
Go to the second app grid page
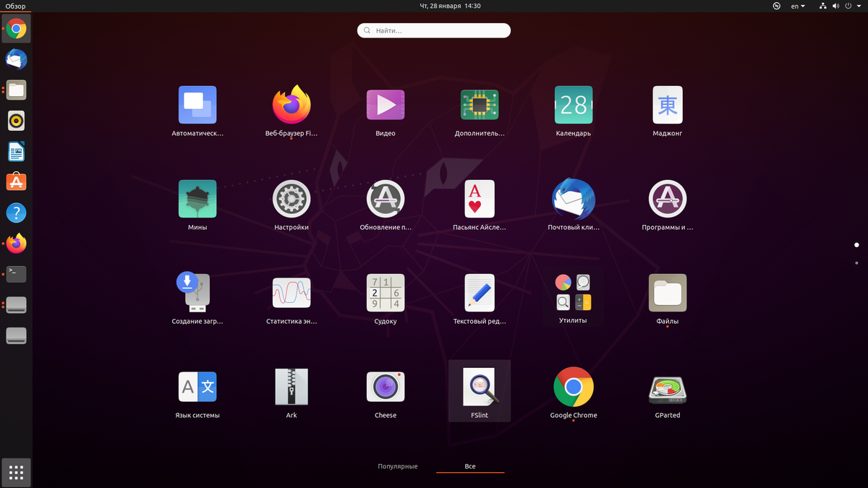tap(856, 263)
